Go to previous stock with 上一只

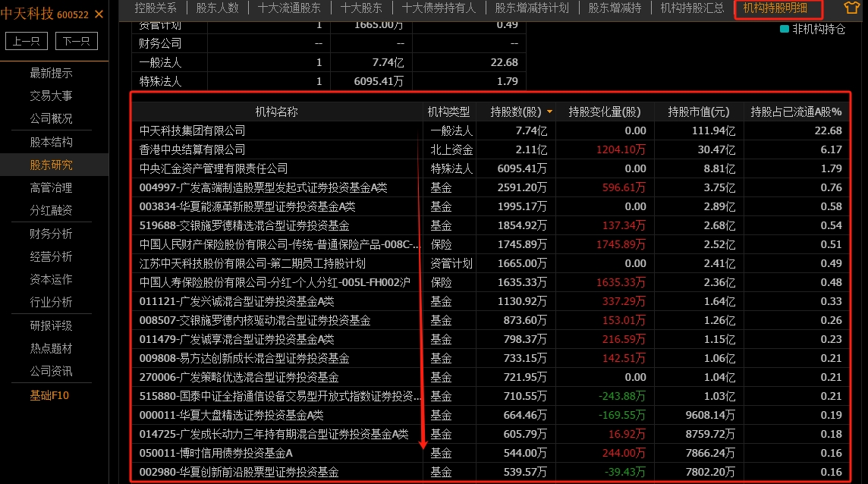(x=26, y=41)
